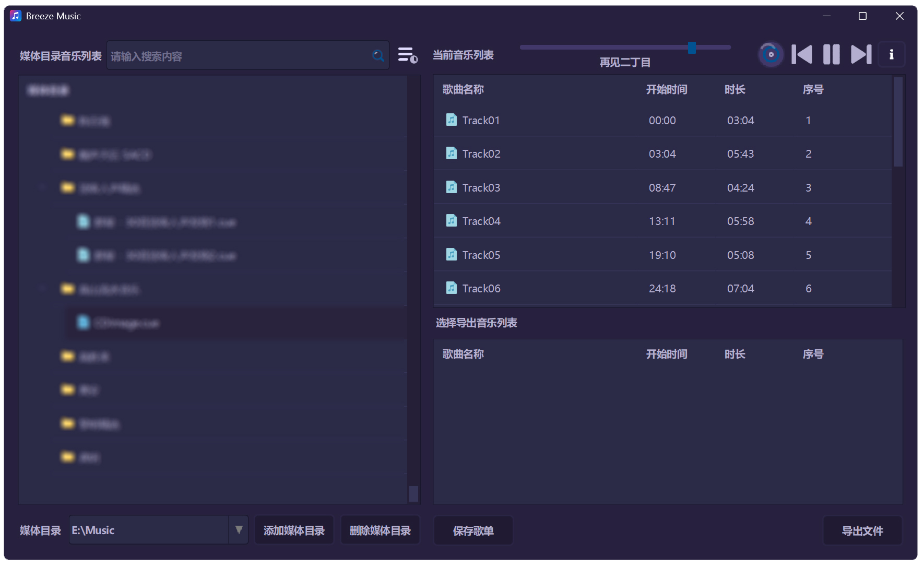924x568 pixels.
Task: Adjust the playback progress slider for 再见二丁目
Action: pos(692,48)
